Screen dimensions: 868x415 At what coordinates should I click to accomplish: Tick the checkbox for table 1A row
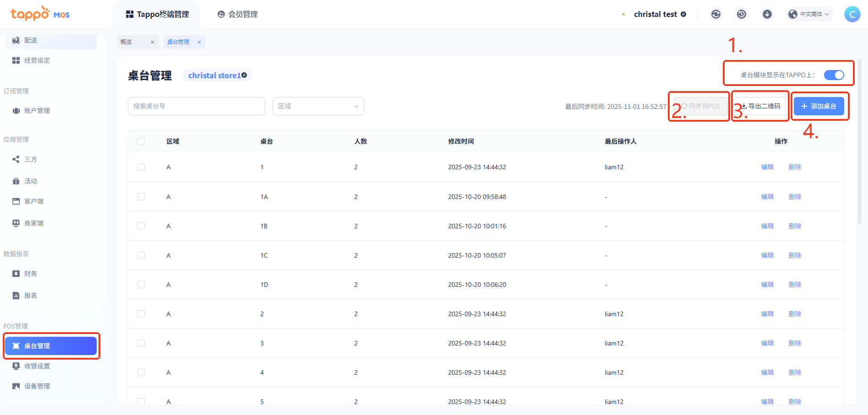click(x=141, y=197)
